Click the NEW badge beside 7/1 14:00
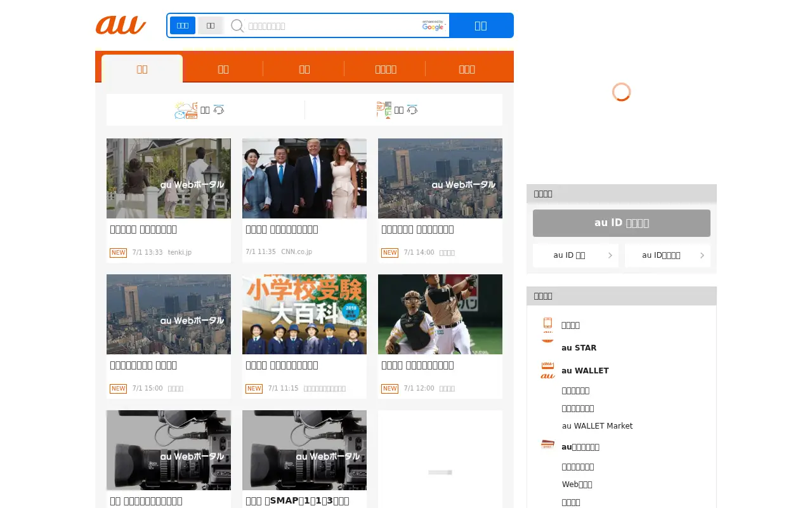This screenshot has width=812, height=508. click(x=390, y=253)
